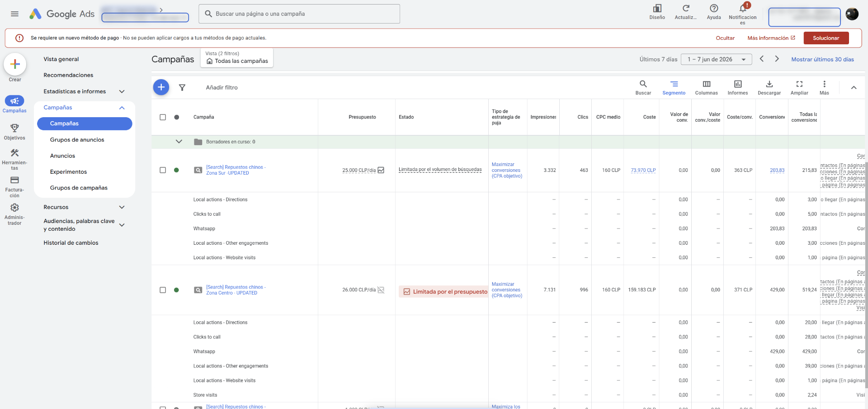Screen dimensions: 868x409
Task: Click Zona Sur bid strategy Maximizar conversiones
Action: point(507,171)
